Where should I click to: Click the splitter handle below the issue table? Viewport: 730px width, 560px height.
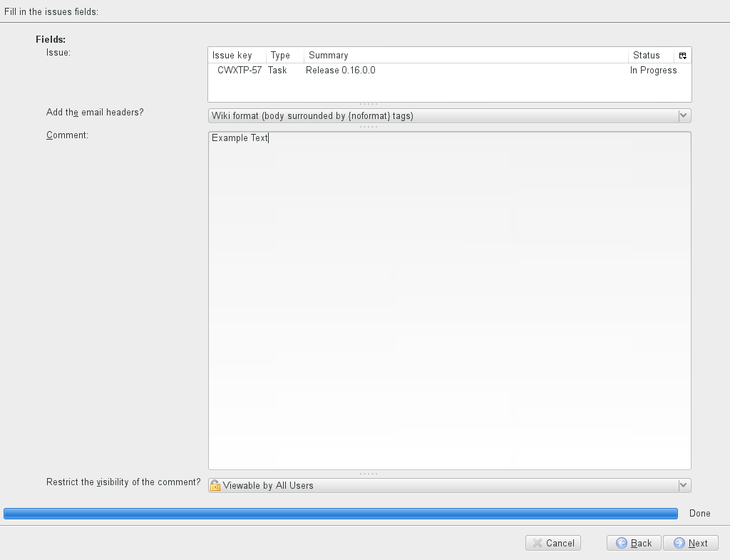pyautogui.click(x=369, y=105)
